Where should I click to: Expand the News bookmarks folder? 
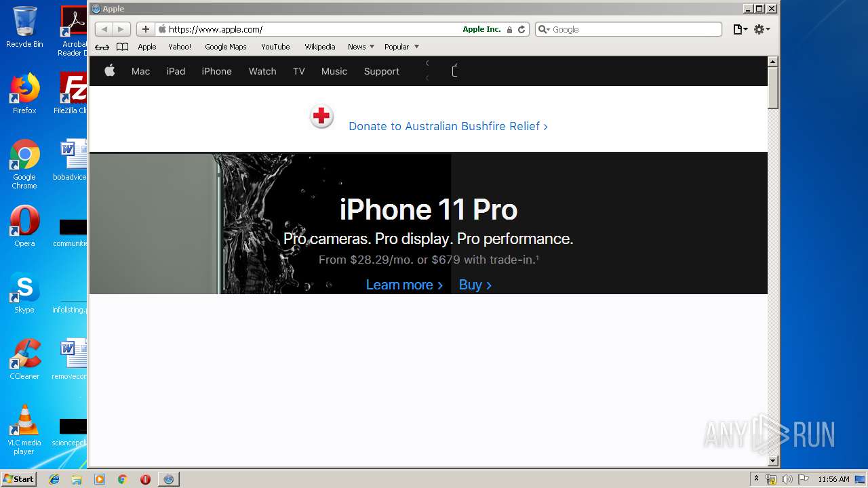361,47
